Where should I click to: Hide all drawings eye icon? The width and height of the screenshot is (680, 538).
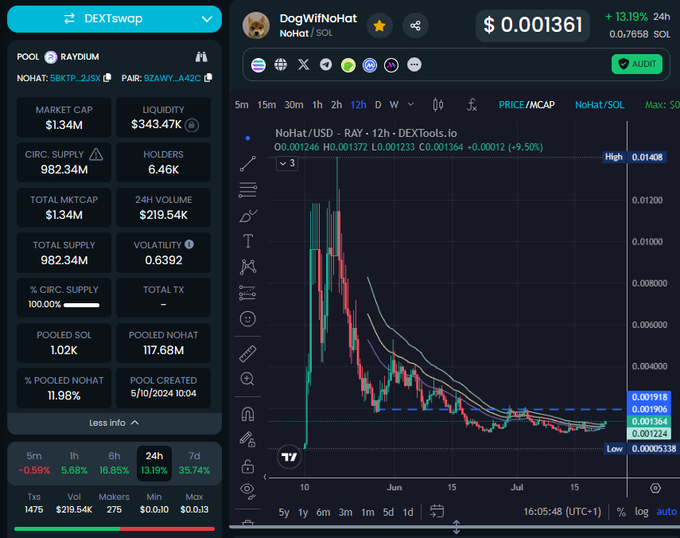(248, 491)
